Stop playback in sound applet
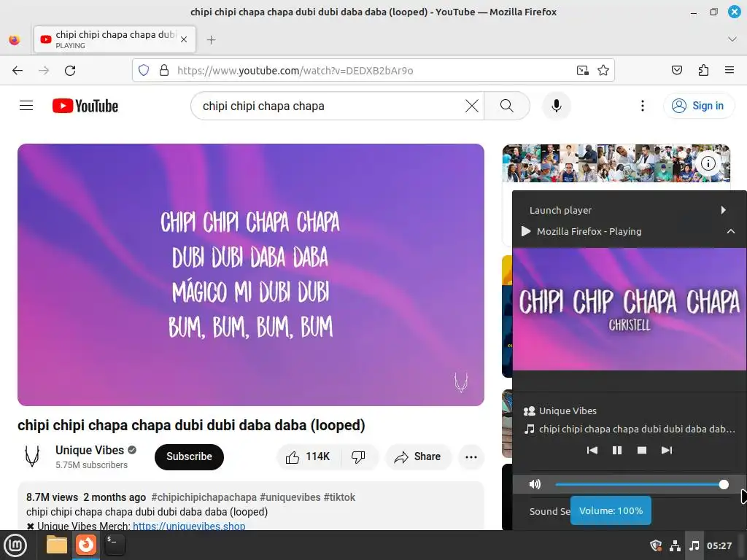 click(642, 450)
